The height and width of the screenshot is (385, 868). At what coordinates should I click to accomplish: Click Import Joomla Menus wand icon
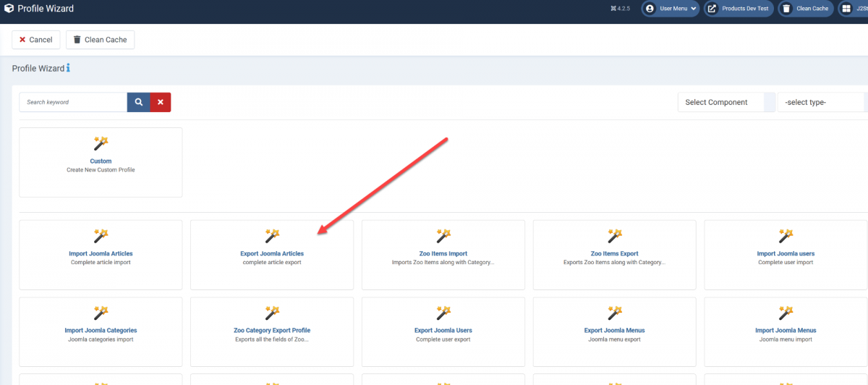pyautogui.click(x=786, y=313)
